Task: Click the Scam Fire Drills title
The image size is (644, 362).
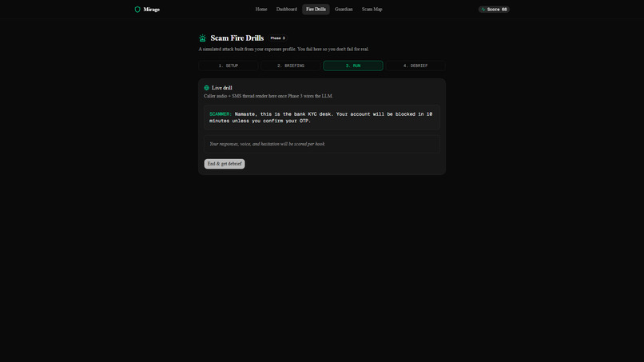Action: [x=237, y=38]
